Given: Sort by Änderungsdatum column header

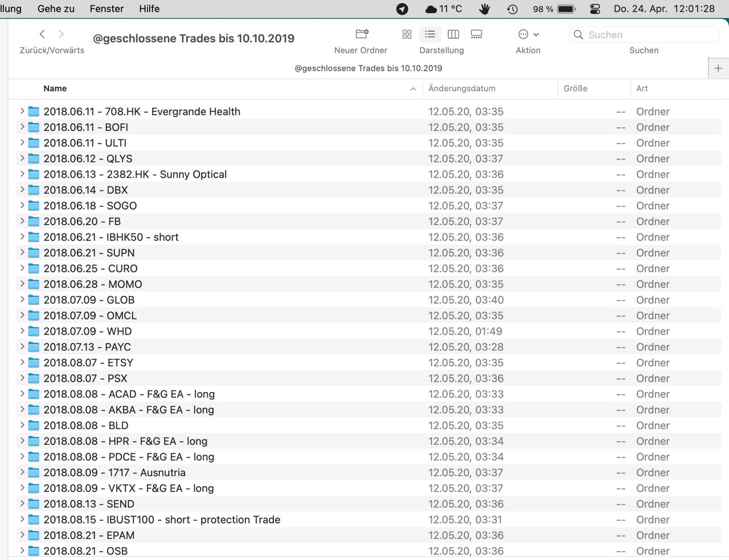Looking at the screenshot, I should (462, 88).
